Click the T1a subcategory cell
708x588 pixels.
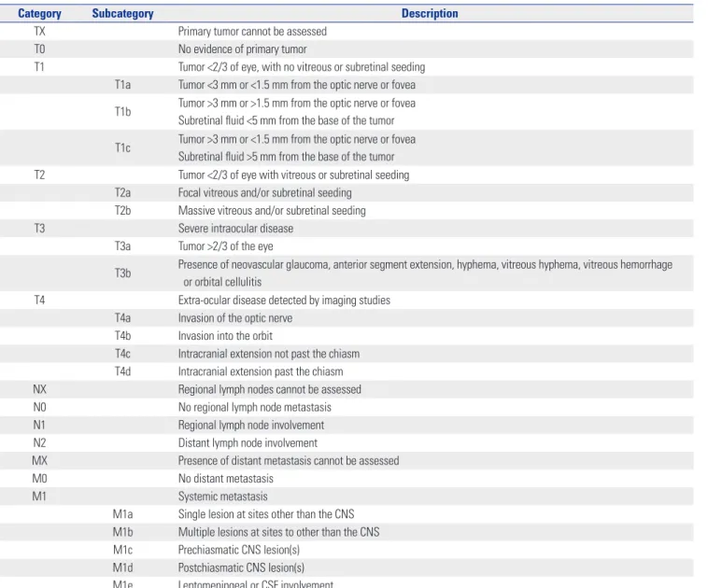122,84
